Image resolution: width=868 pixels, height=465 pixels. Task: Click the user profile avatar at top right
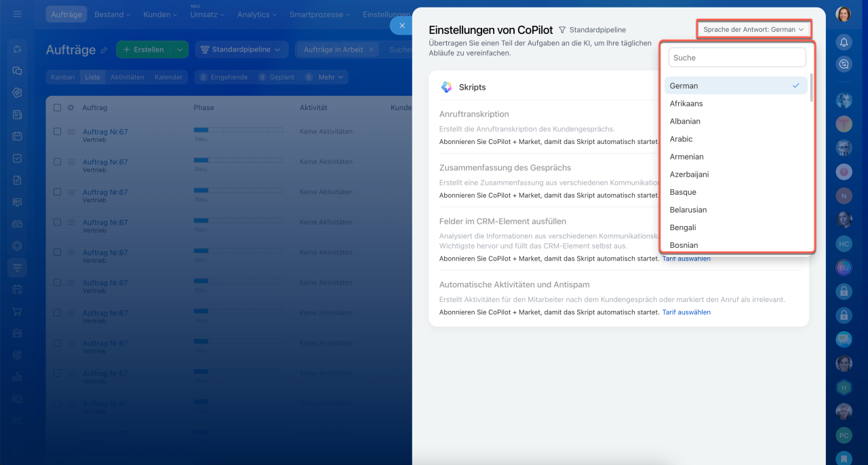(844, 14)
